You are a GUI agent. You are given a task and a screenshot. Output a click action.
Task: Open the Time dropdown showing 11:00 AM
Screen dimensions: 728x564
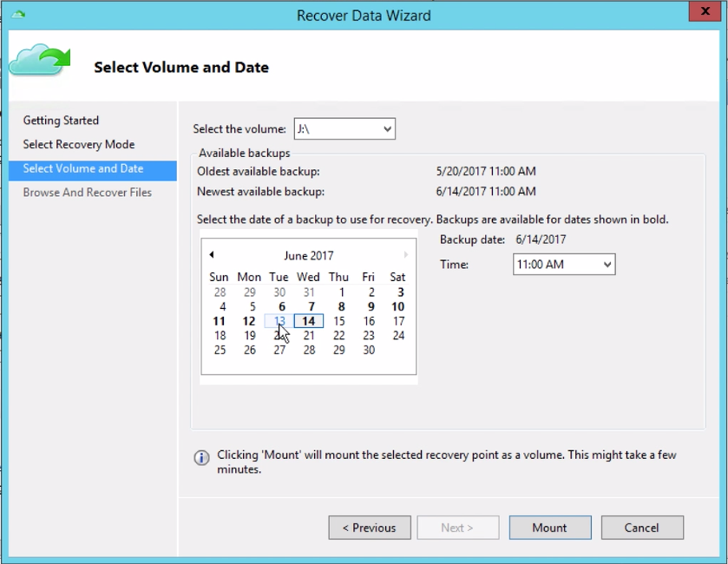(x=564, y=264)
